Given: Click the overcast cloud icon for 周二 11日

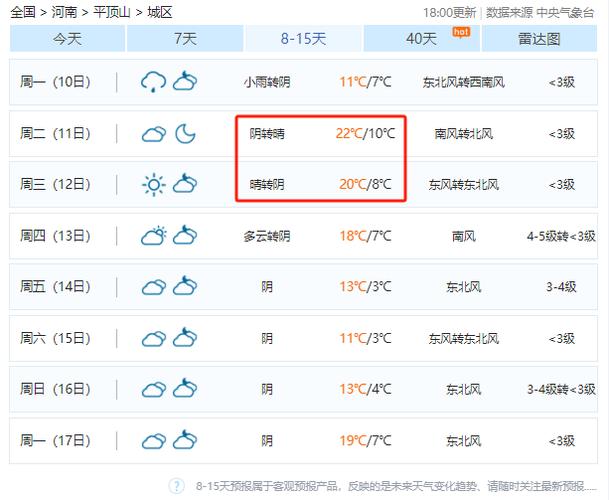Looking at the screenshot, I should (x=154, y=134).
